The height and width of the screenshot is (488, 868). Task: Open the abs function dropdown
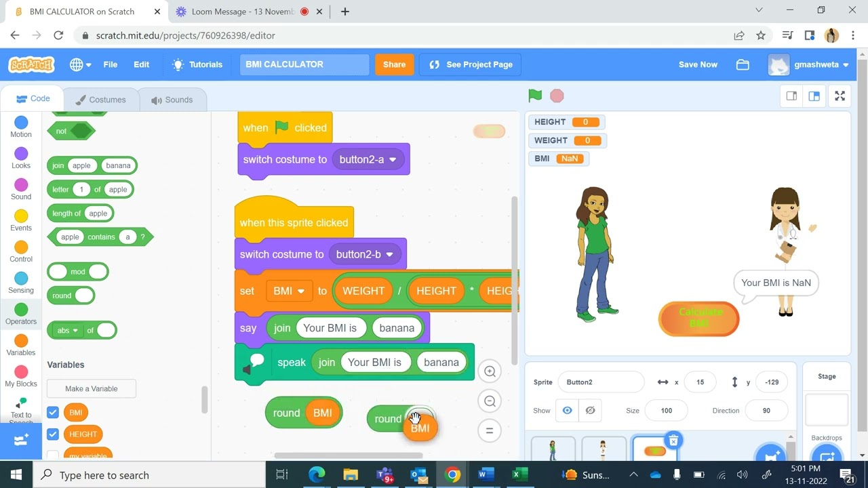click(x=67, y=330)
